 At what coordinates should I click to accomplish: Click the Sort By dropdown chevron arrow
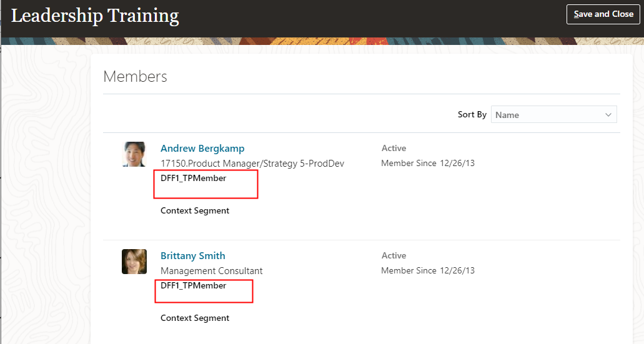[x=608, y=115]
